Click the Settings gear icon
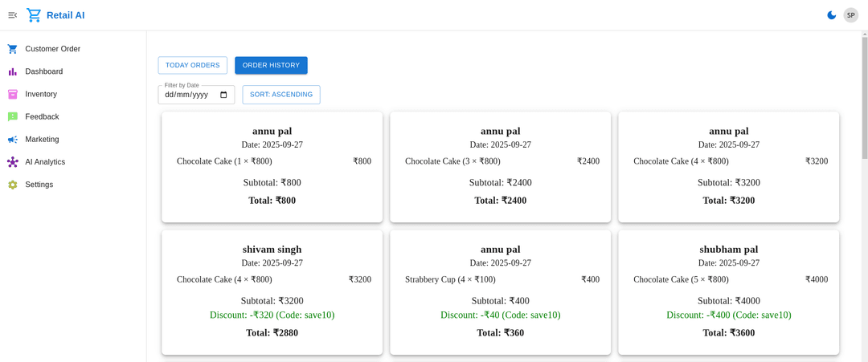 [13, 185]
